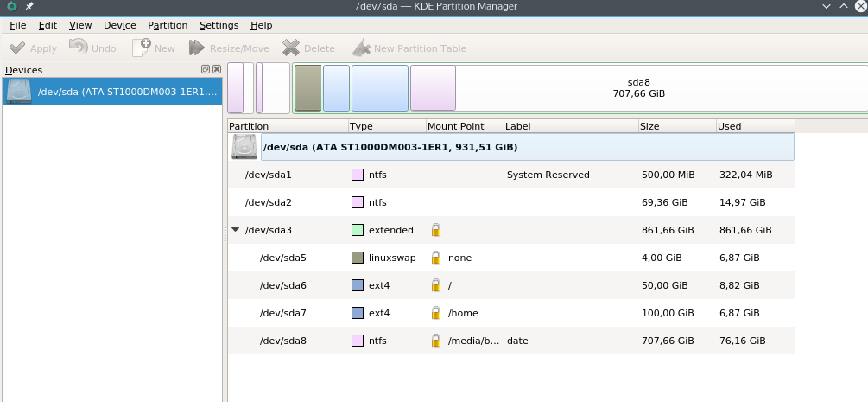
Task: Open the View menu
Action: pyautogui.click(x=80, y=25)
